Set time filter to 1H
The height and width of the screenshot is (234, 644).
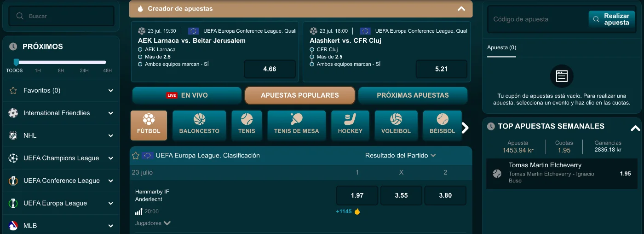point(38,71)
